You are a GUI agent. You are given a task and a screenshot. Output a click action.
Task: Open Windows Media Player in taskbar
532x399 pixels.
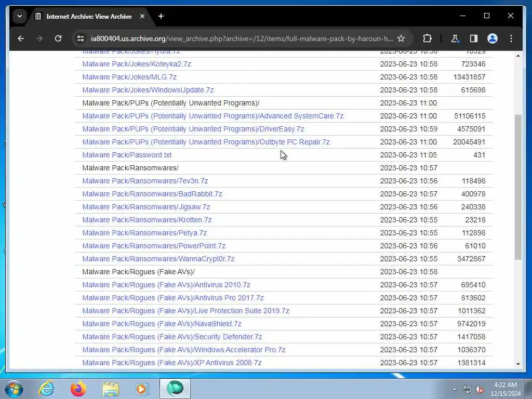coord(142,389)
